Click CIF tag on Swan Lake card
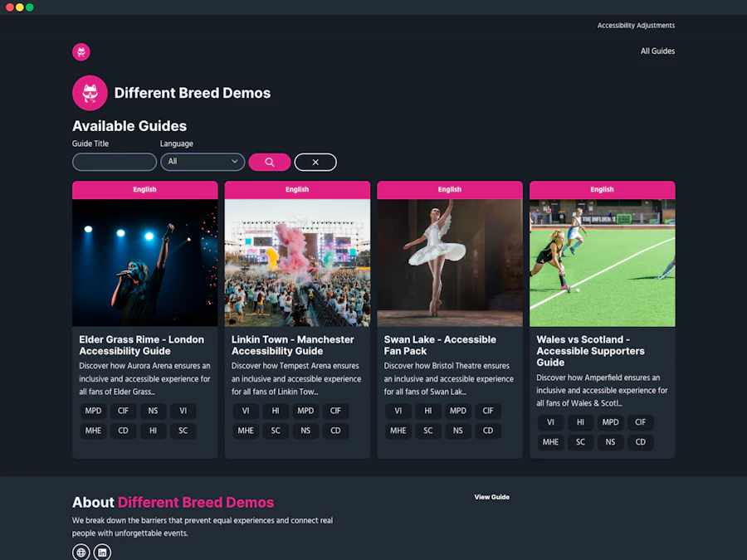747x560 pixels. pyautogui.click(x=488, y=411)
